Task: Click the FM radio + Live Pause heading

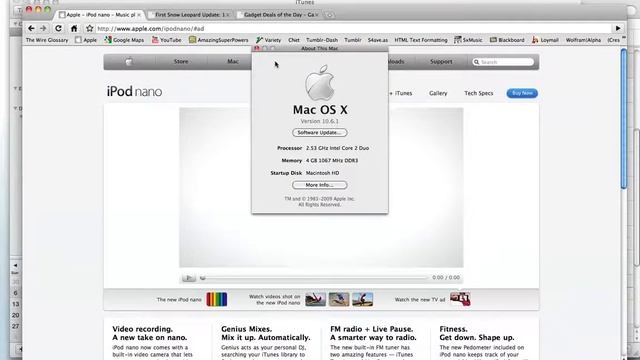Action: [373, 333]
